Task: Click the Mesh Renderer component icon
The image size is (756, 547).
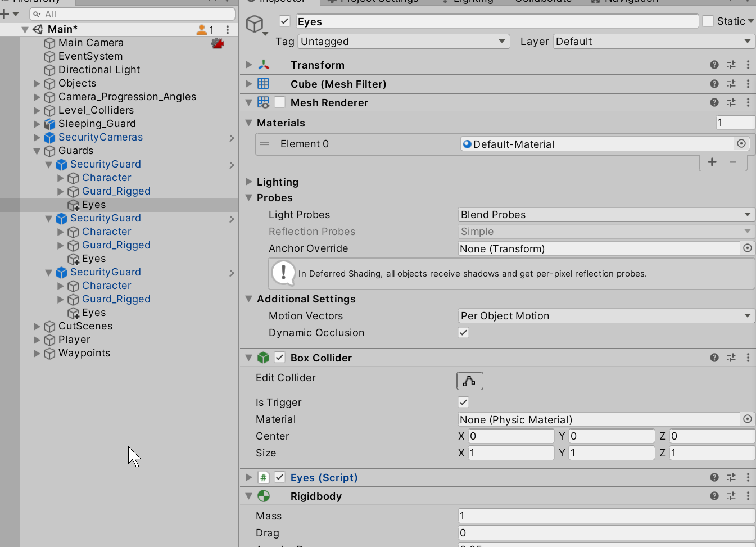Action: point(263,102)
